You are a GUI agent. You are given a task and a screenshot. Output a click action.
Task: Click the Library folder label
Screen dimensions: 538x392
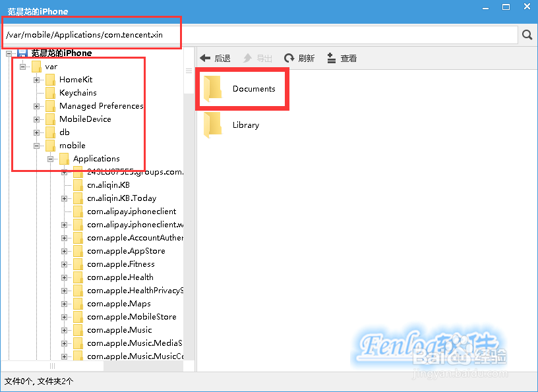tap(246, 125)
